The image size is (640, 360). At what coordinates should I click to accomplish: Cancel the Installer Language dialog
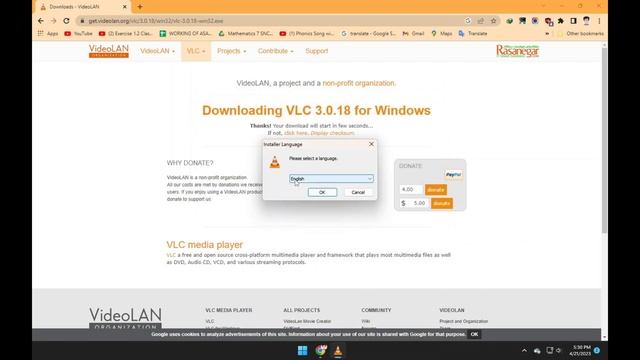358,192
